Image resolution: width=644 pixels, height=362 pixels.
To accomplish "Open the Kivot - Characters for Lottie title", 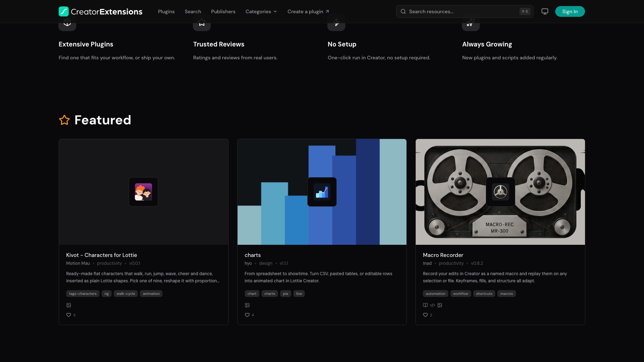I will (102, 255).
